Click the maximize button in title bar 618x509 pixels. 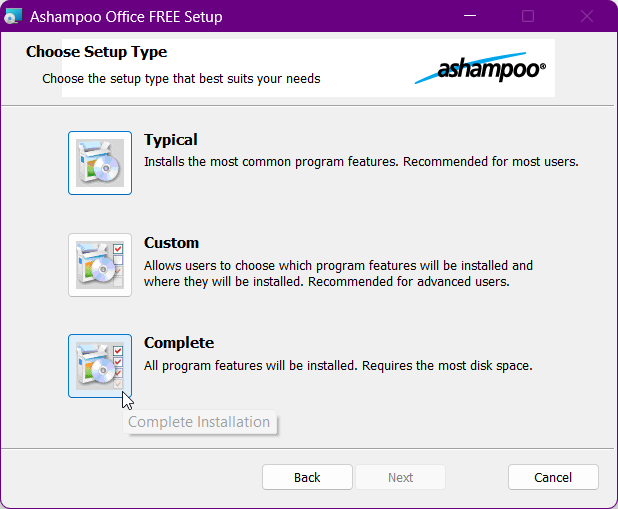click(528, 16)
